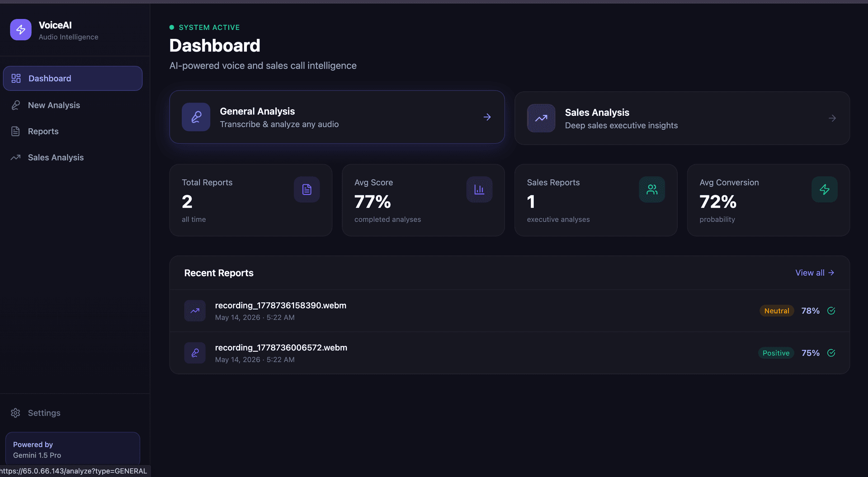Click the check circle icon next to 78%
The image size is (868, 477).
pos(831,311)
